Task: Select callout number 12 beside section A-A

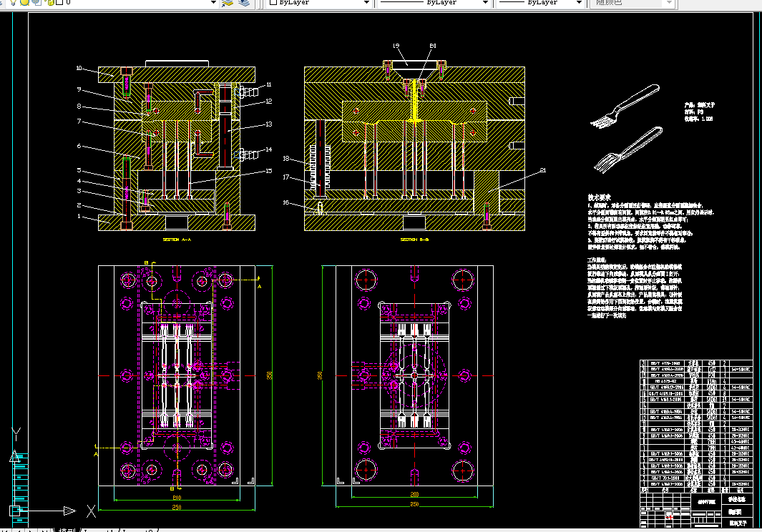Action: click(269, 101)
